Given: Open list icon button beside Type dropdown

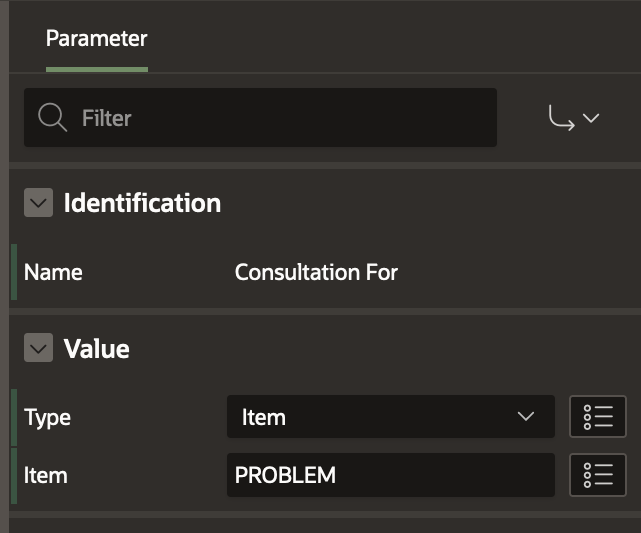Looking at the screenshot, I should coord(598,417).
